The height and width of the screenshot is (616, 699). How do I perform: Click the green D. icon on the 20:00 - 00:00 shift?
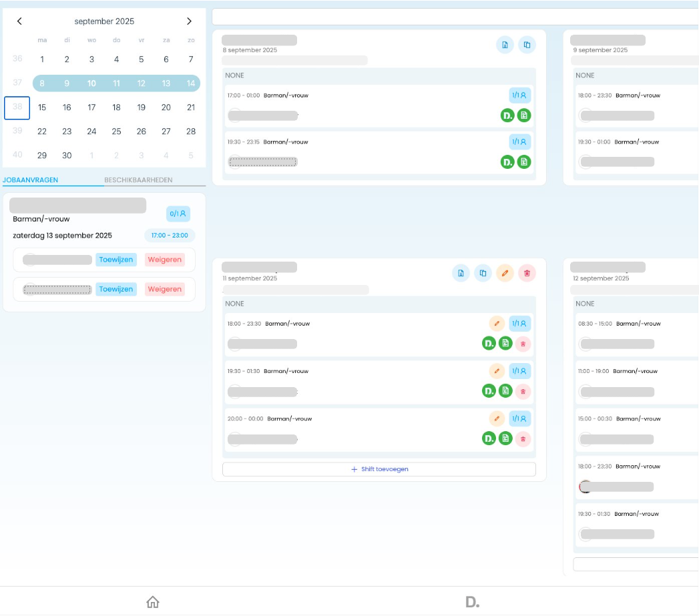[489, 438]
